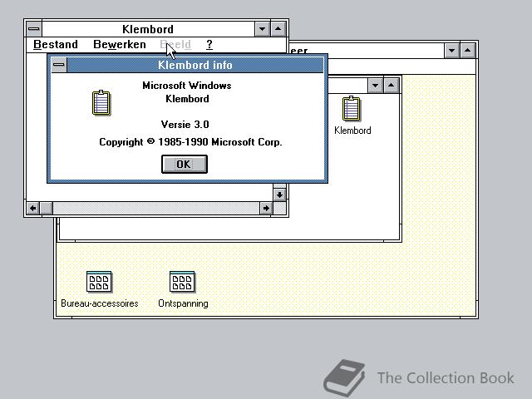
Task: Maximize the Program Manager background window
Action: click(468, 51)
